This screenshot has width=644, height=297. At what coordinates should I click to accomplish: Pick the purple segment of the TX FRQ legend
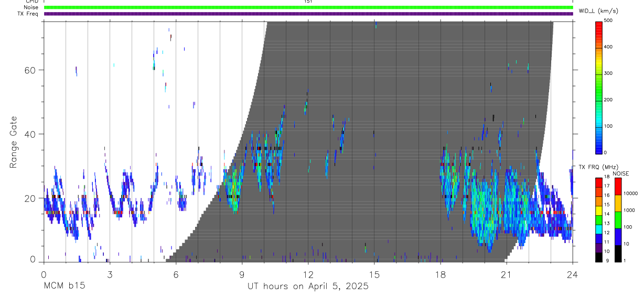[x=599, y=248]
